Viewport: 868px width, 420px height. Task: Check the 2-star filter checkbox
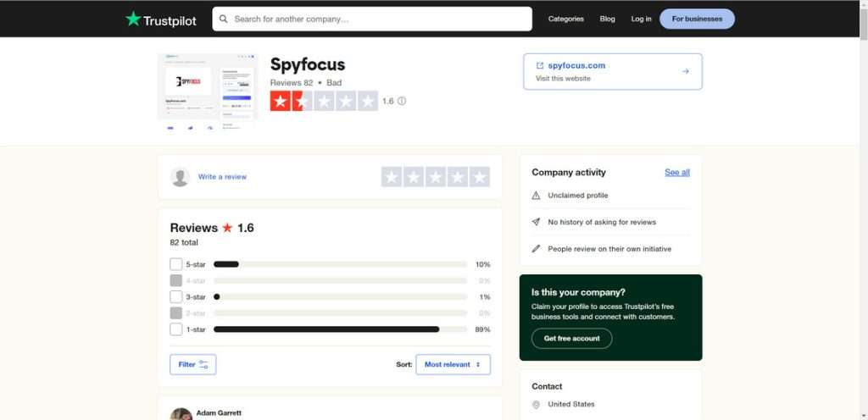[176, 313]
